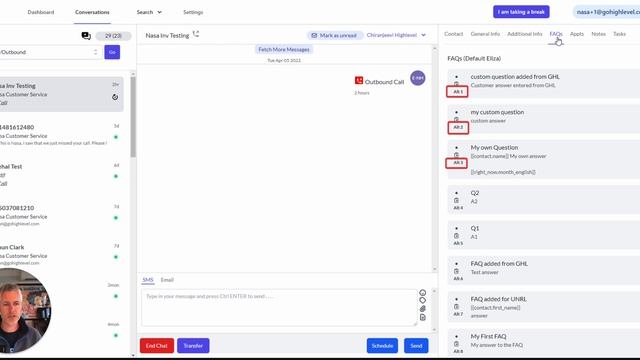Select the FAQs tab
Screen dimensions: 640x360
coord(556,34)
